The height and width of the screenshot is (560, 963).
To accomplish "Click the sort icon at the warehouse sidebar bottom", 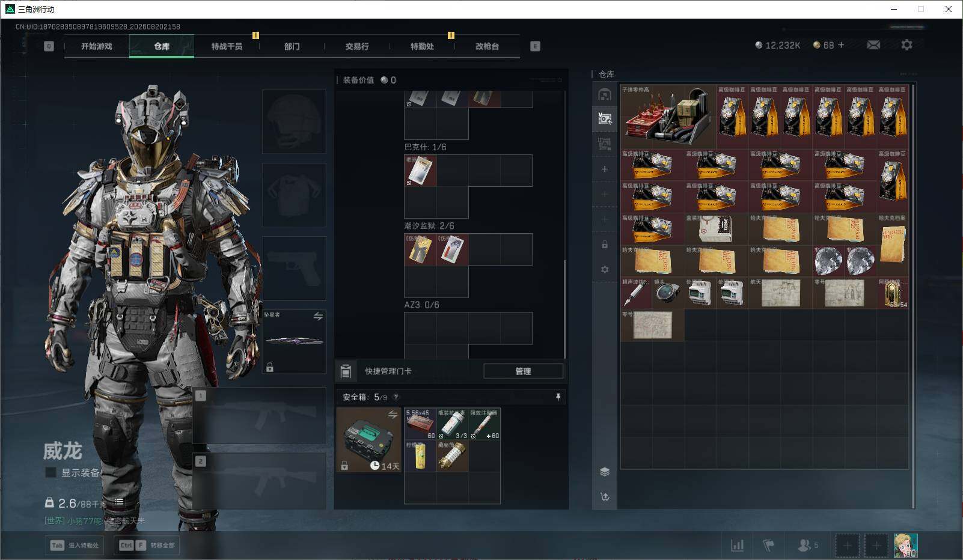I will (x=605, y=496).
